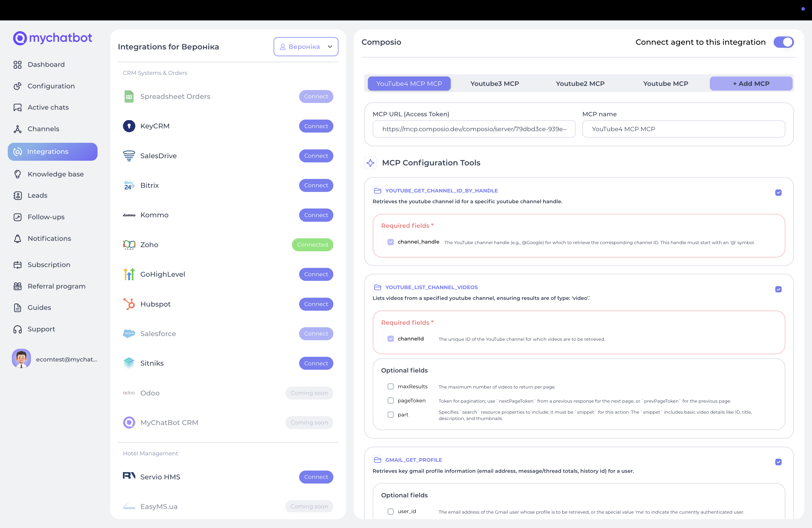Open the Вероніка agent dropdown
Image resolution: width=812 pixels, height=528 pixels.
306,47
